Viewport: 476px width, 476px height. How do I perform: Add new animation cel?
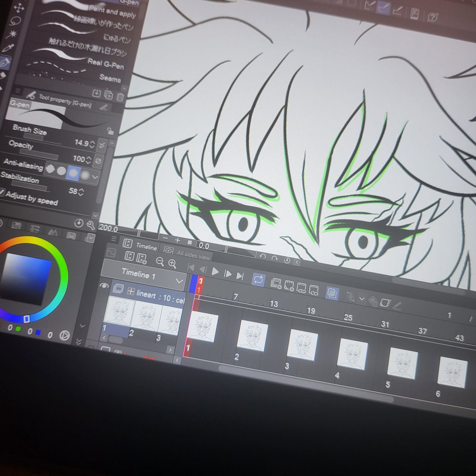289,286
